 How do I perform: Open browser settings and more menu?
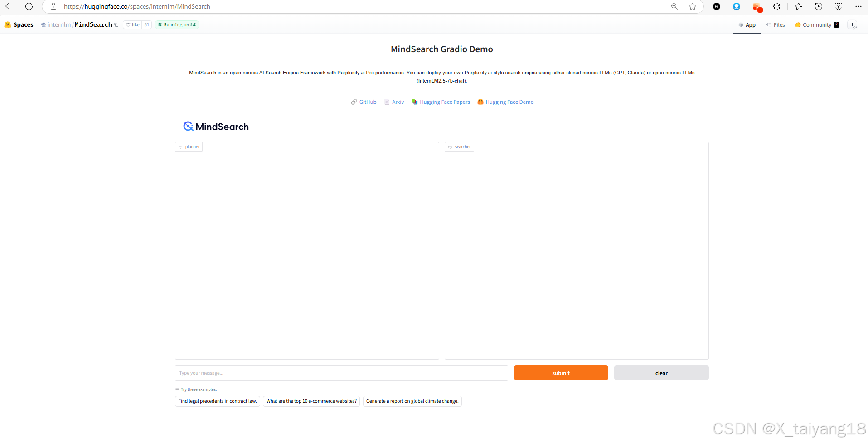point(858,6)
